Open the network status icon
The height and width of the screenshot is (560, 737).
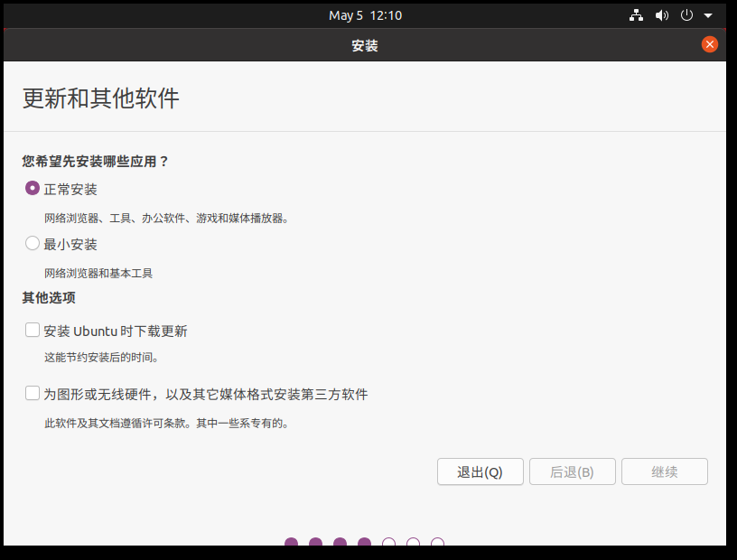(636, 15)
